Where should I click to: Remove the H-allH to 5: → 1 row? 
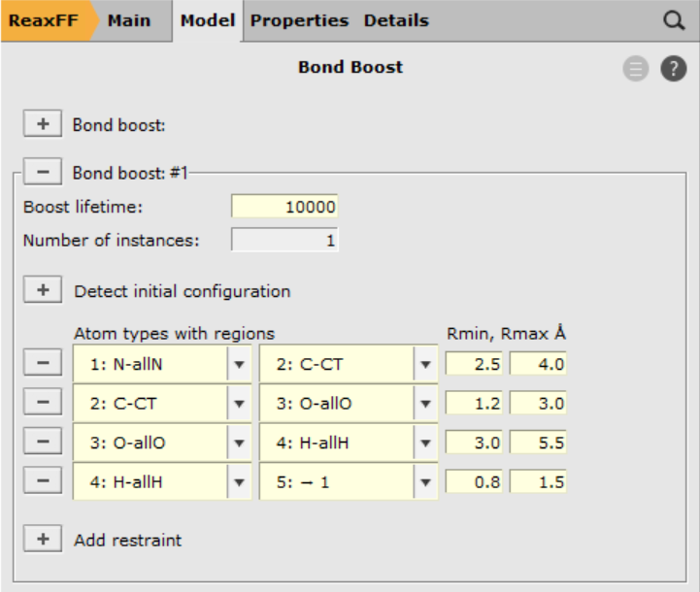coord(43,480)
